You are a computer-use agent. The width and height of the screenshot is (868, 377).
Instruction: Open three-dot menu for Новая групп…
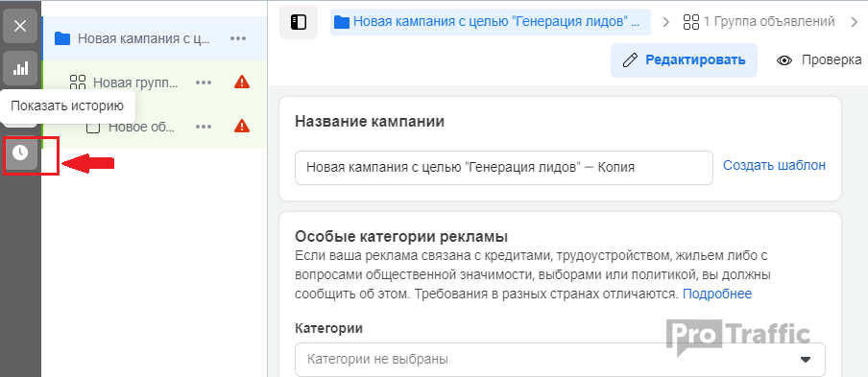204,82
